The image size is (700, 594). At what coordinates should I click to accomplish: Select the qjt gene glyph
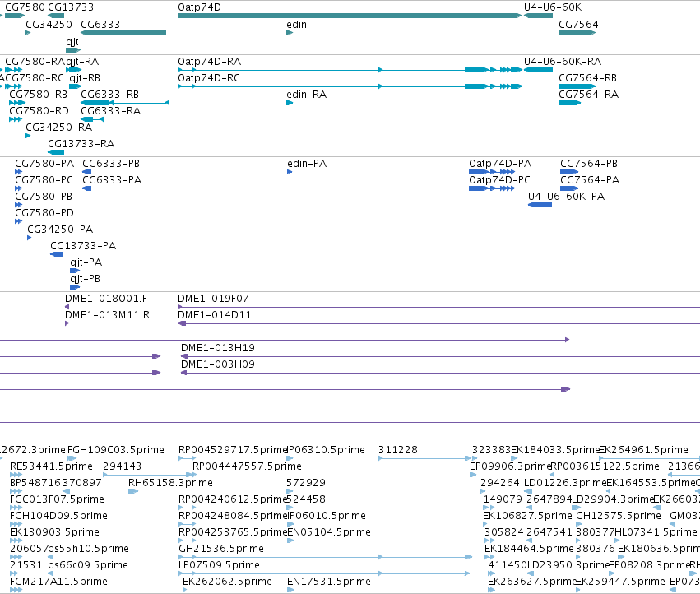point(72,49)
